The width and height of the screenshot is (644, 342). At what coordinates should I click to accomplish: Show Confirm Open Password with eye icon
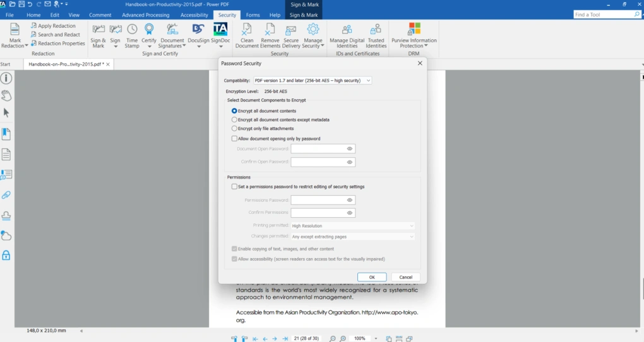[350, 162]
